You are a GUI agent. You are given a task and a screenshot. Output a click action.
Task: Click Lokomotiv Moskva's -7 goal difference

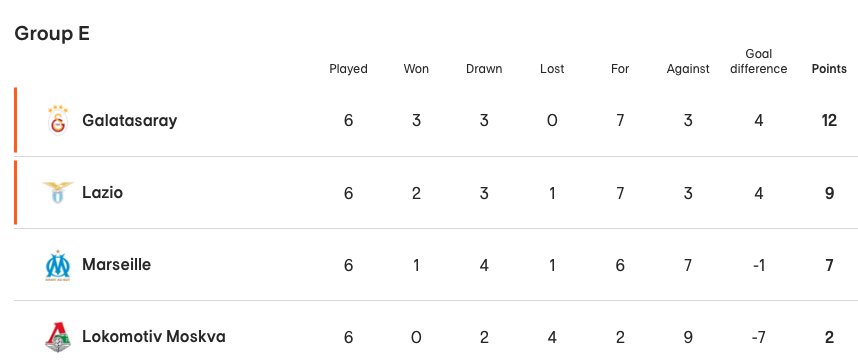758,337
